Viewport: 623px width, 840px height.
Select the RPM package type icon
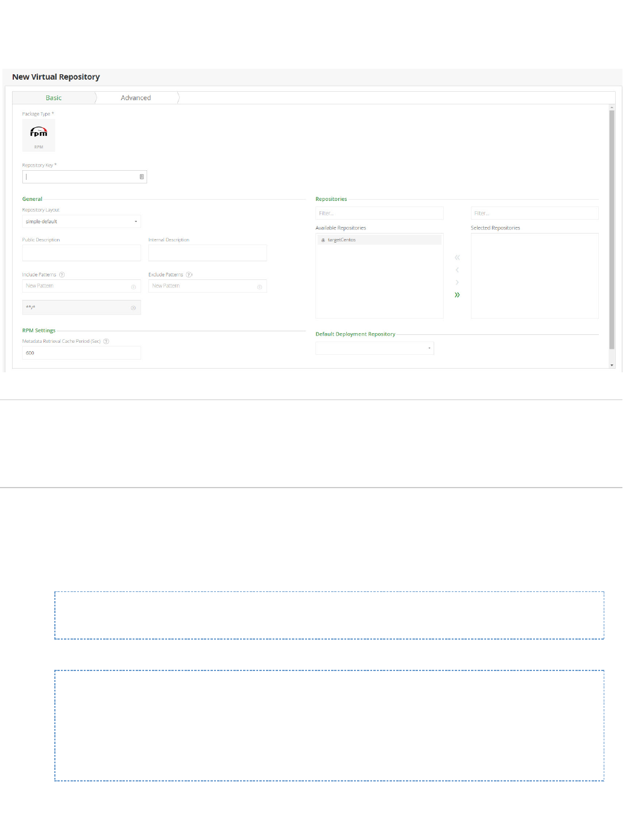(39, 135)
